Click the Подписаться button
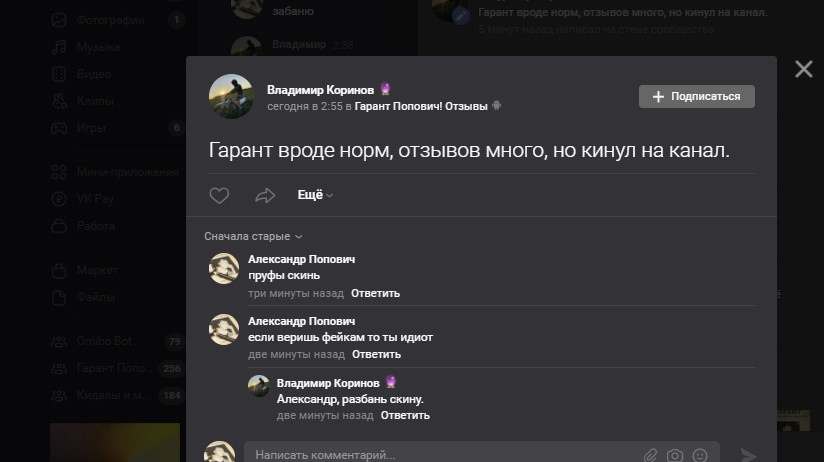The width and height of the screenshot is (824, 462). tap(696, 96)
